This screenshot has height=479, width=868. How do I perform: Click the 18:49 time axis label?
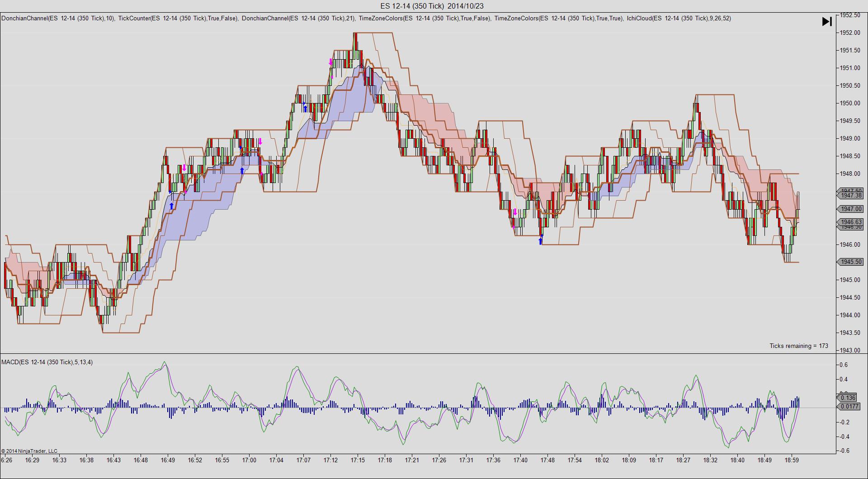764,460
